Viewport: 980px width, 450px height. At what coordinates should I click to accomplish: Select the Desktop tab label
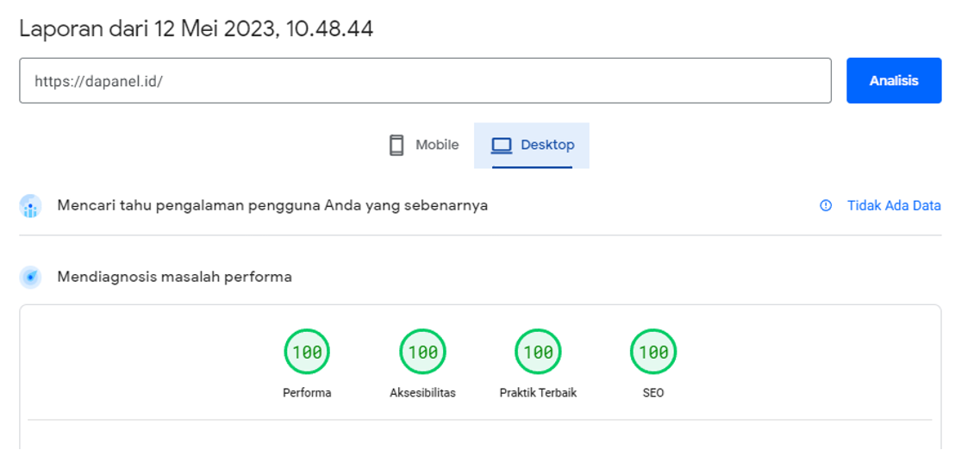point(547,145)
